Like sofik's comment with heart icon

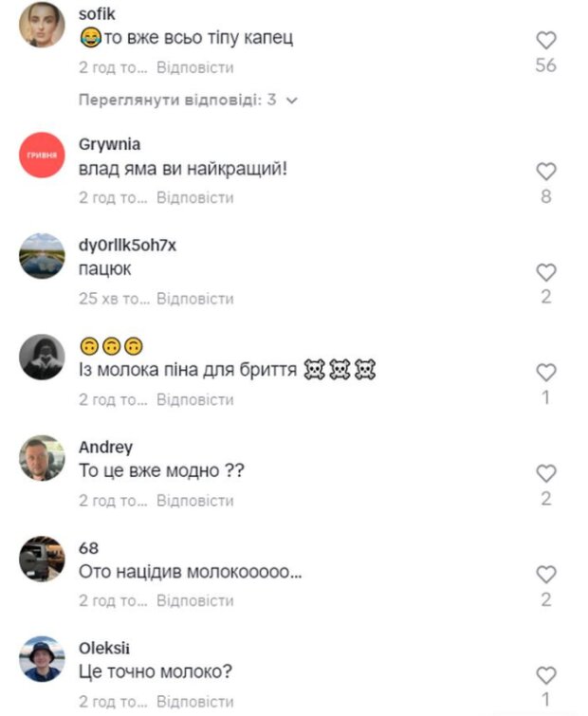pos(546,41)
